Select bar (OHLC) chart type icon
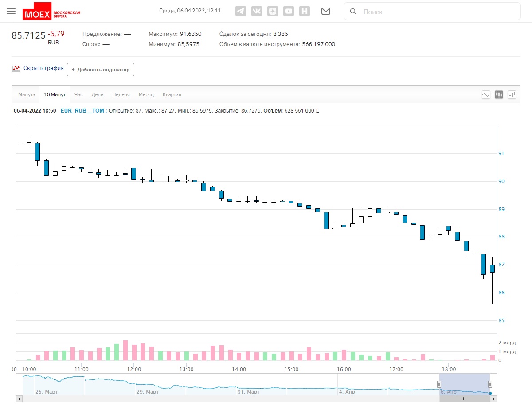Image resolution: width=532 pixels, height=406 pixels. (x=512, y=94)
